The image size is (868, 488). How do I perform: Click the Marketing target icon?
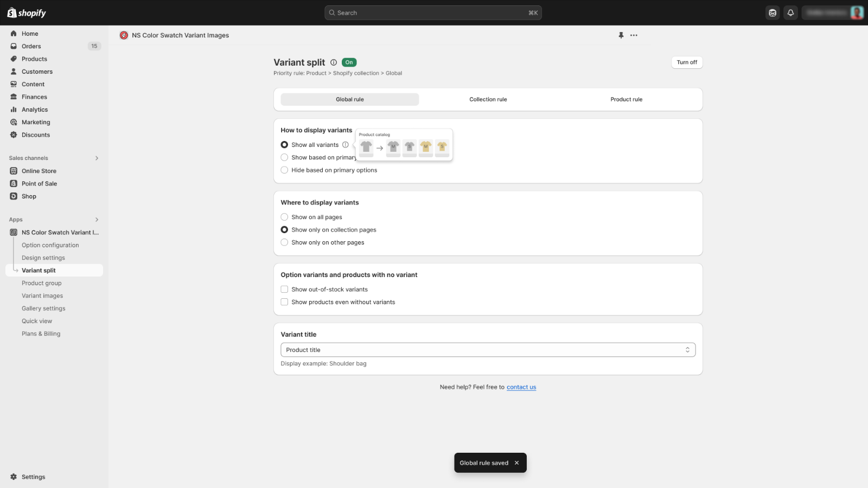14,122
